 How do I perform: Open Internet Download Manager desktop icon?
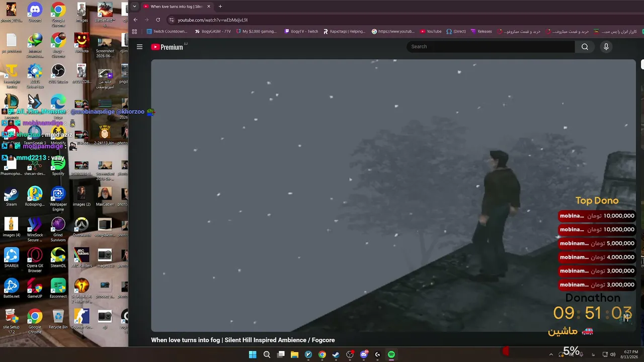pos(35,45)
